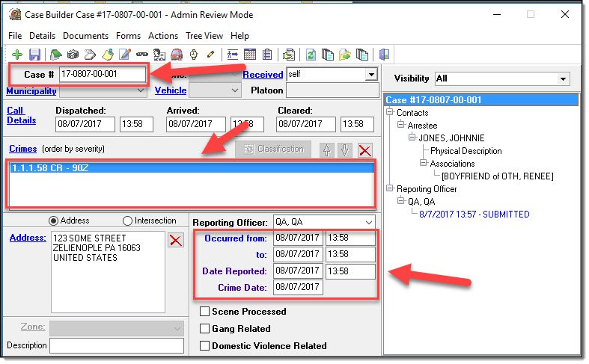Viewport: 589px width, 364px height.
Task: Toggle Domestic Violence Related checkbox
Action: pyautogui.click(x=205, y=346)
